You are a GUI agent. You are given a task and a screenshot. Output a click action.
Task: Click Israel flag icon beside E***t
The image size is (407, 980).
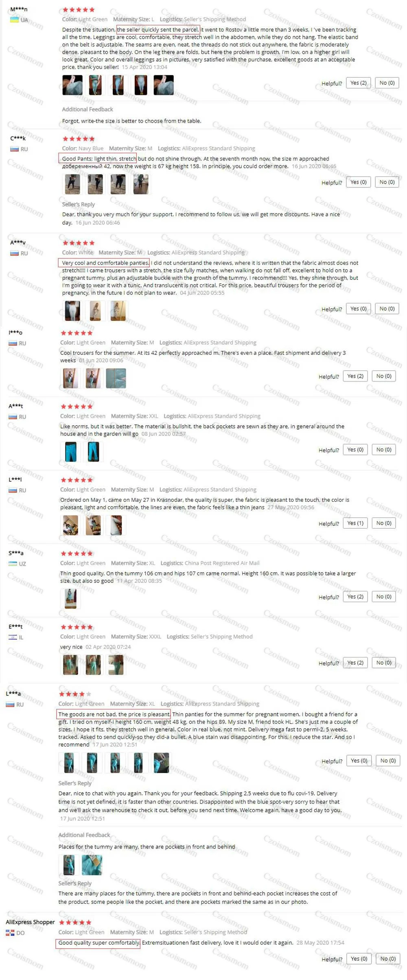[13, 637]
